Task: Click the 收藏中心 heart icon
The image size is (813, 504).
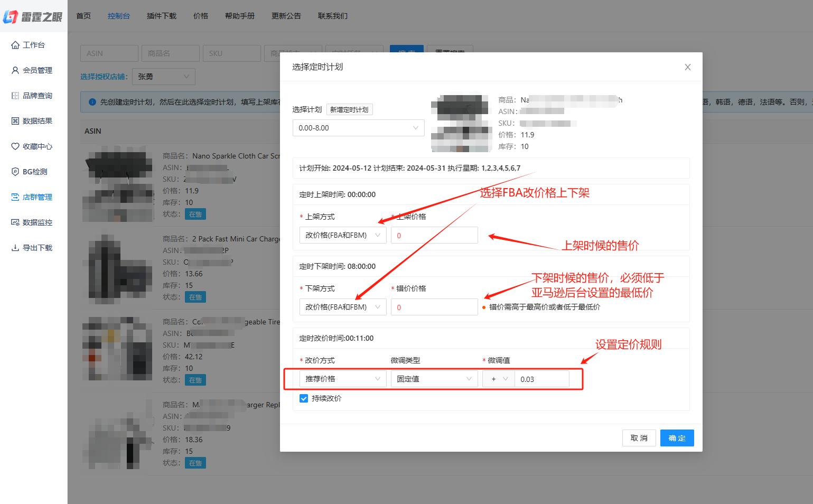Action: [15, 146]
